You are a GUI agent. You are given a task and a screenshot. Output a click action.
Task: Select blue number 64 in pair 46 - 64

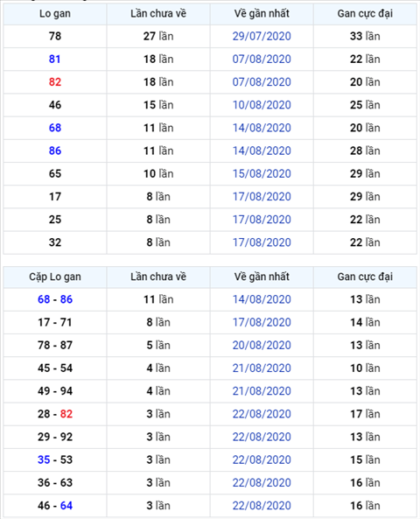66,505
